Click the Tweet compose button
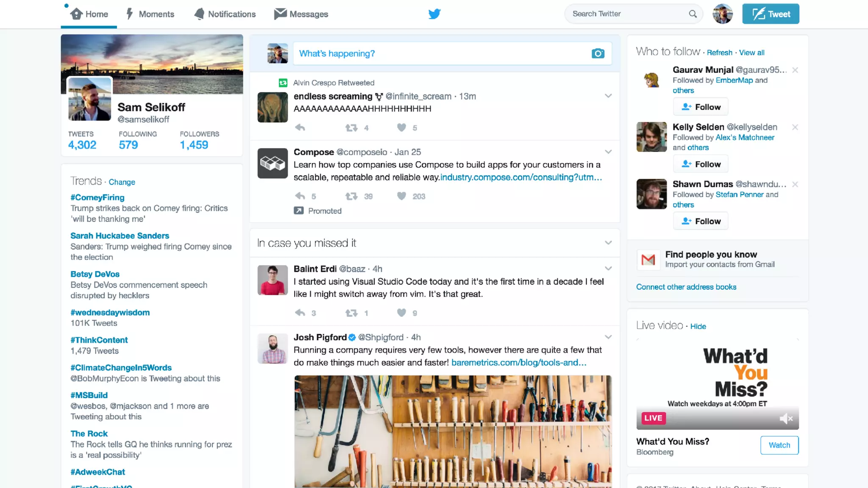The height and width of the screenshot is (488, 868). pos(771,14)
